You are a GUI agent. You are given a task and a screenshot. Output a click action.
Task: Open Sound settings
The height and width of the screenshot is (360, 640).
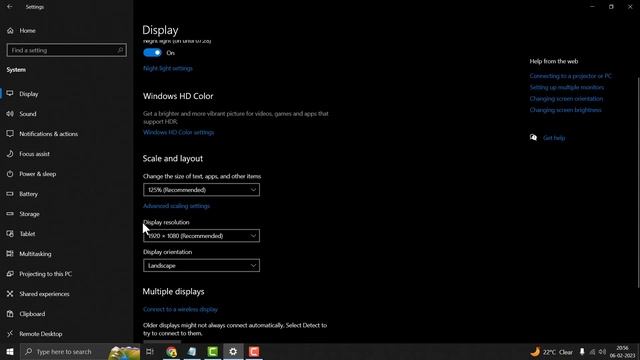tap(28, 114)
